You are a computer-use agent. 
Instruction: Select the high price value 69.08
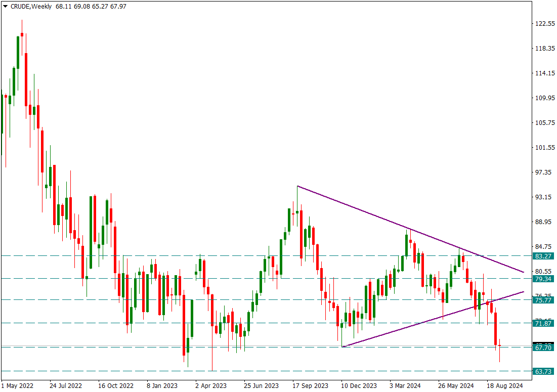(81, 7)
